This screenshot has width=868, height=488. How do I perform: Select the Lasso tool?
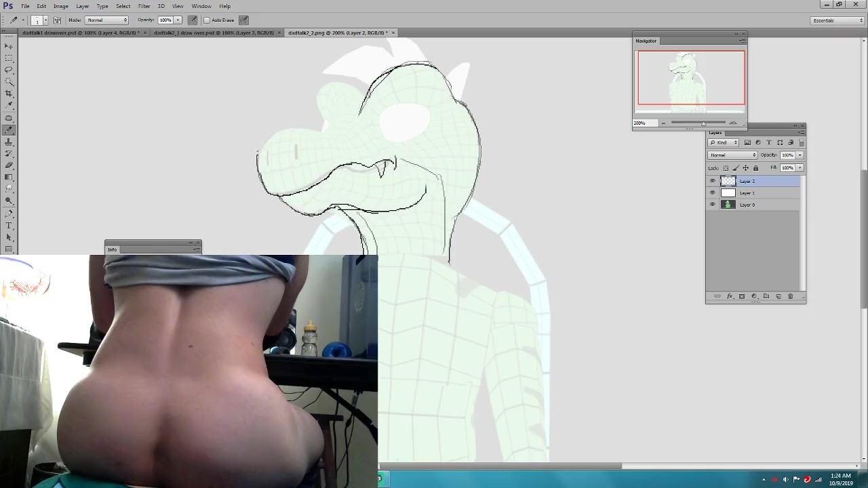coord(9,70)
